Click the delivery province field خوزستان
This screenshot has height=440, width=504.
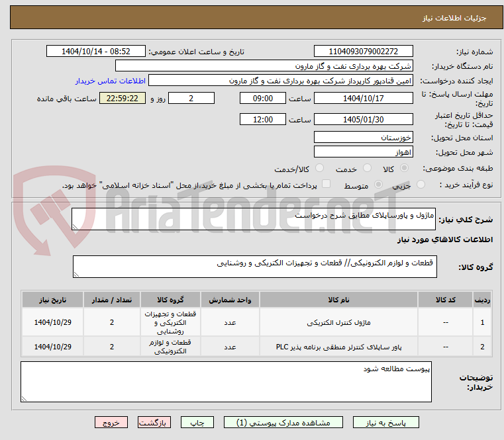tap(363, 137)
